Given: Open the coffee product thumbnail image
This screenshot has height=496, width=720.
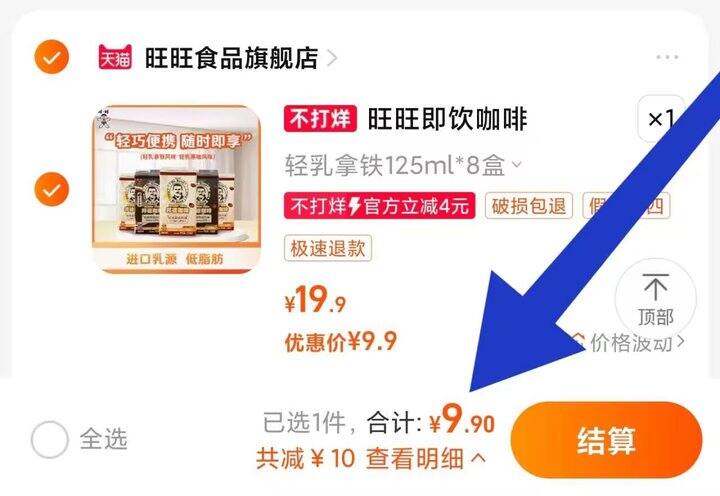Looking at the screenshot, I should click(177, 189).
